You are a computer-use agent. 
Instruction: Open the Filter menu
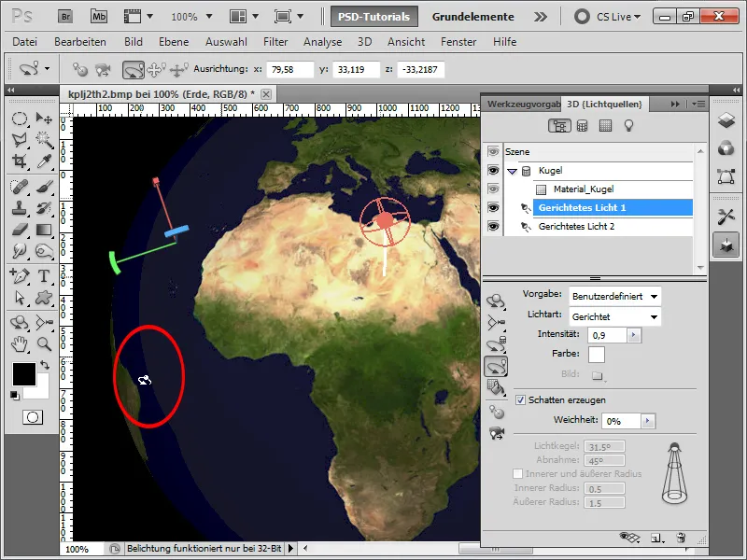coord(275,42)
